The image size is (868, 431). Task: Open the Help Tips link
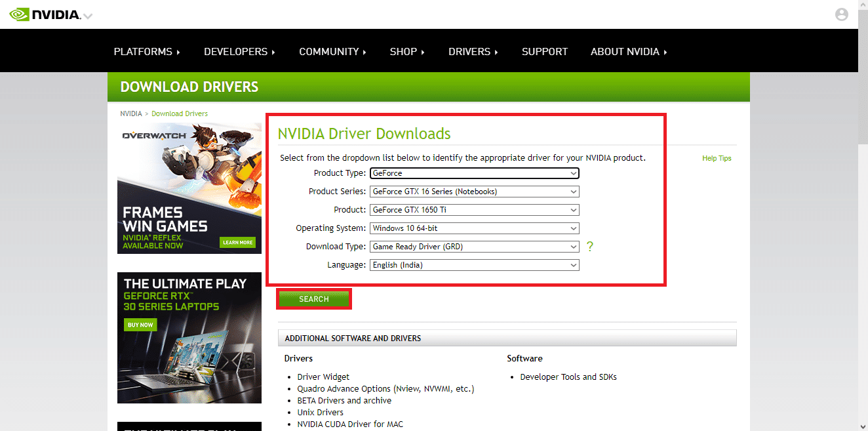(717, 158)
